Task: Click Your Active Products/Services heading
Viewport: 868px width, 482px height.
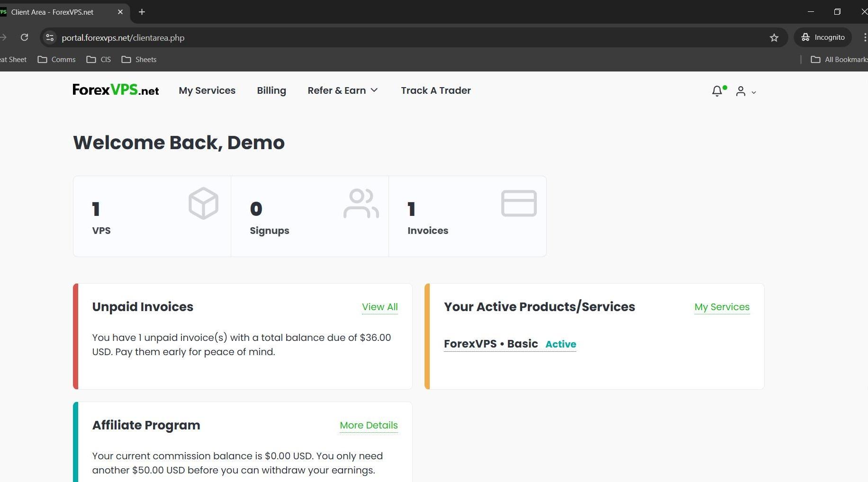Action: (539, 307)
